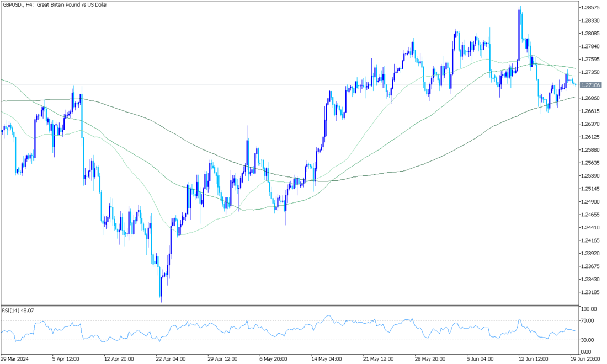Click the 1.23185 price axis label
Image resolution: width=607 pixels, height=364 pixels.
tap(591, 292)
